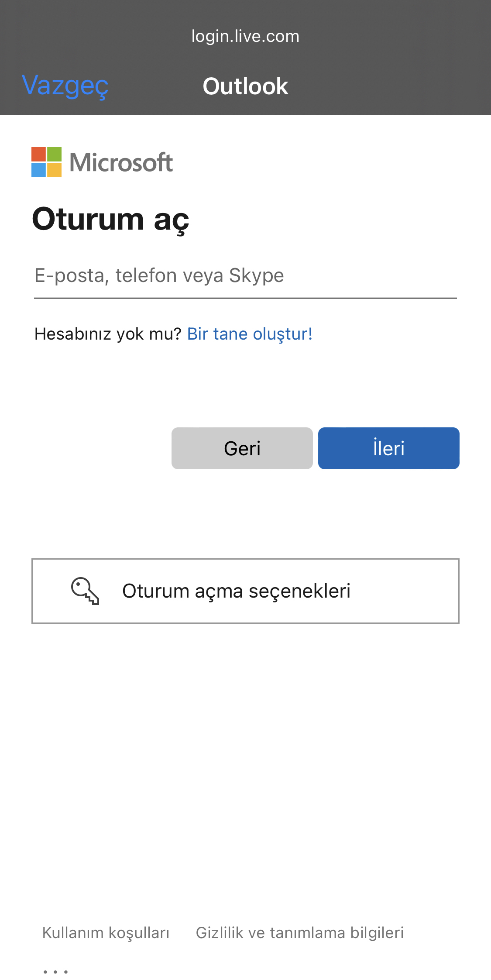Click the gray Geri button
Screen dimensions: 491x980
242,448
